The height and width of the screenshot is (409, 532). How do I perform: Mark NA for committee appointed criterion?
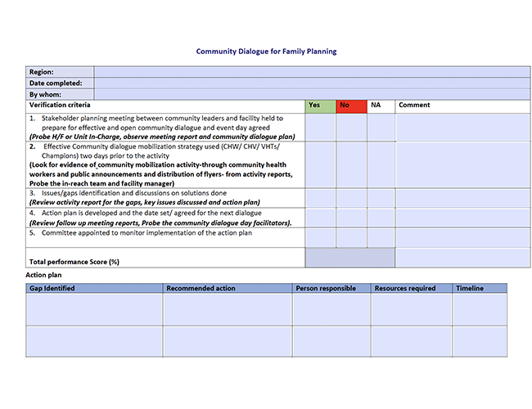[x=381, y=237]
